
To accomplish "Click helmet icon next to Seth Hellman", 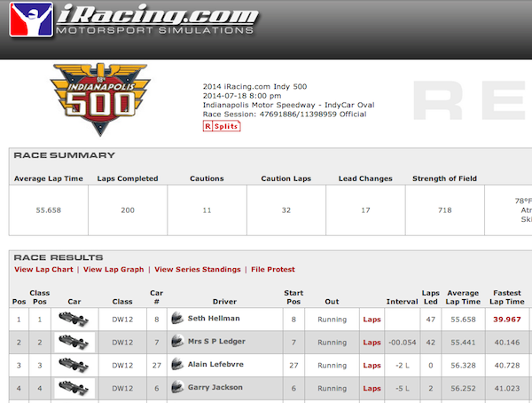I will pos(177,319).
